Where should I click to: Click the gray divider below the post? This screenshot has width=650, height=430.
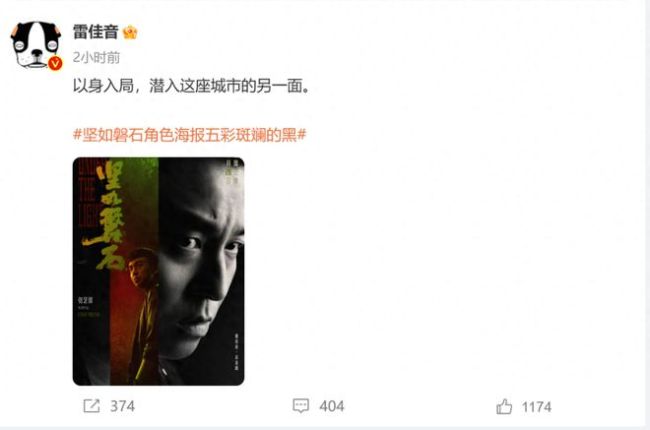325,428
